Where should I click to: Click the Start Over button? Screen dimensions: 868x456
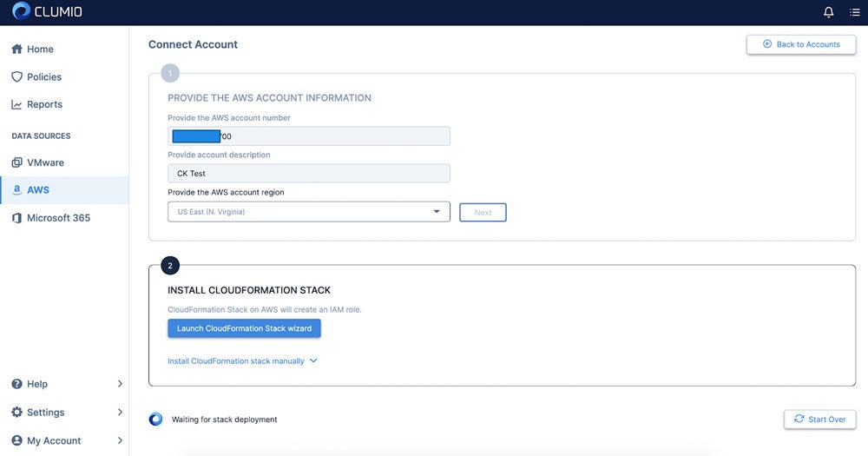(820, 420)
